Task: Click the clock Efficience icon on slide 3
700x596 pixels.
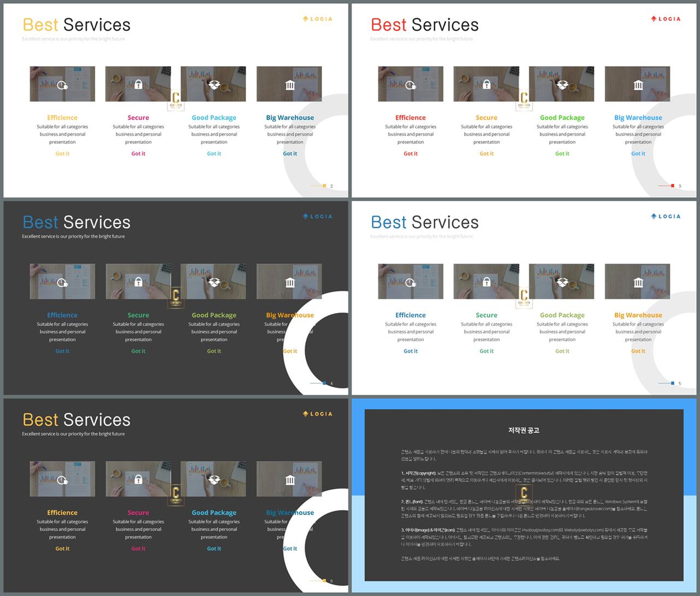Action: pos(411,85)
